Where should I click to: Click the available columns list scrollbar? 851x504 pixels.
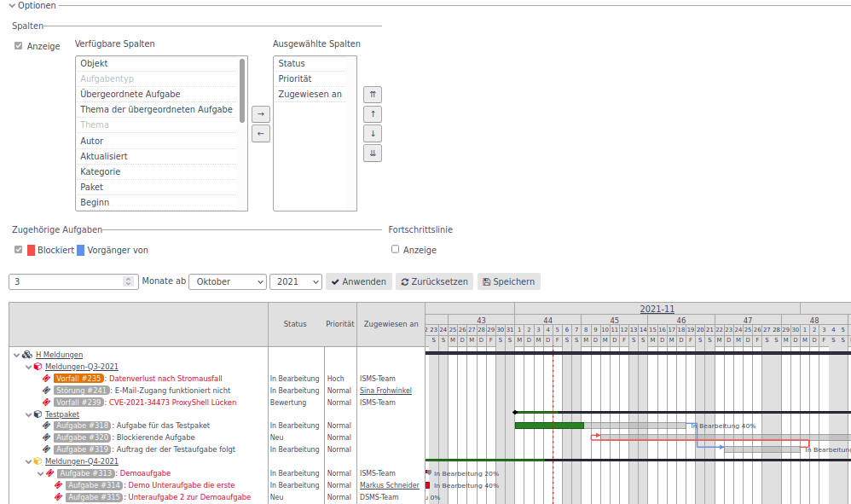242,90
